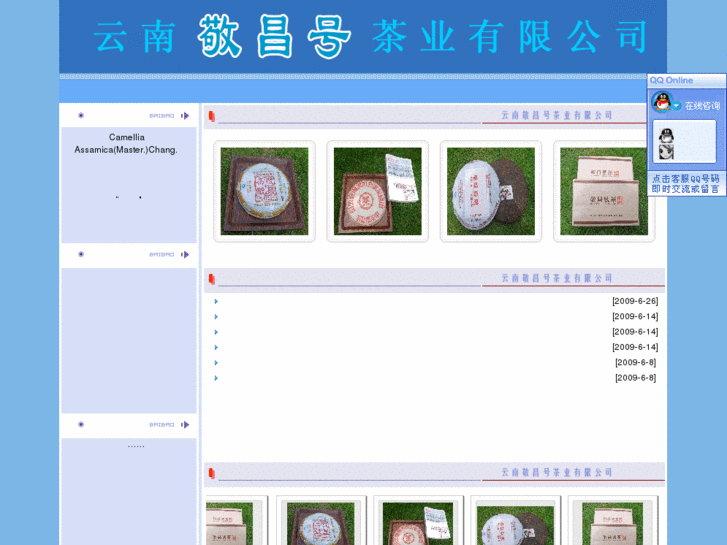The height and width of the screenshot is (545, 727).
Task: Click the round bullet icon in the second sidebar header
Action: [x=81, y=254]
